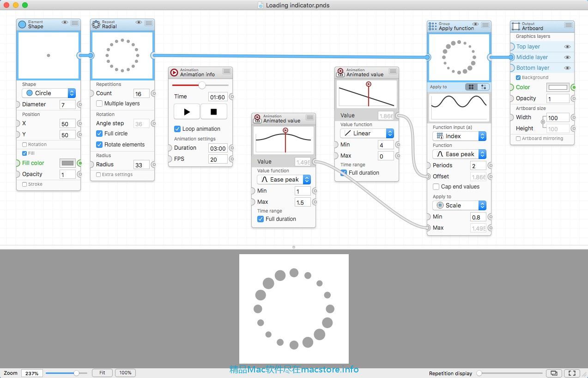Click the Artboard output node icon
The height and width of the screenshot is (378, 588).
tap(516, 26)
